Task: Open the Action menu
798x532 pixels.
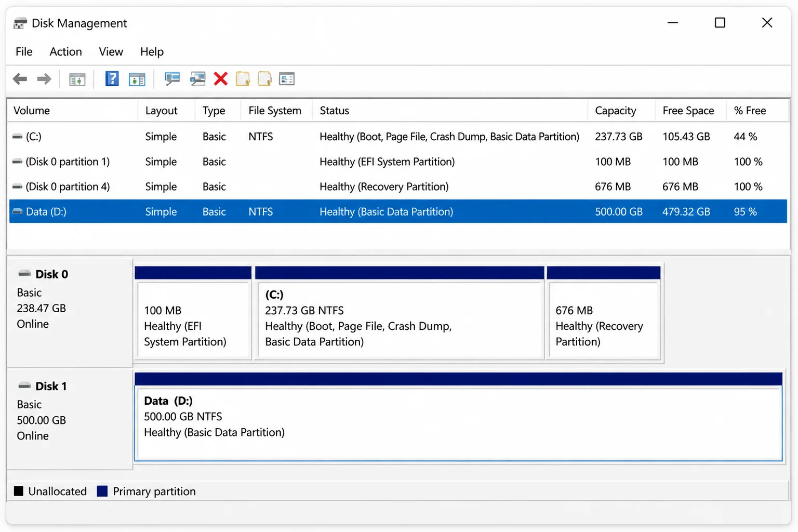Action: tap(65, 51)
